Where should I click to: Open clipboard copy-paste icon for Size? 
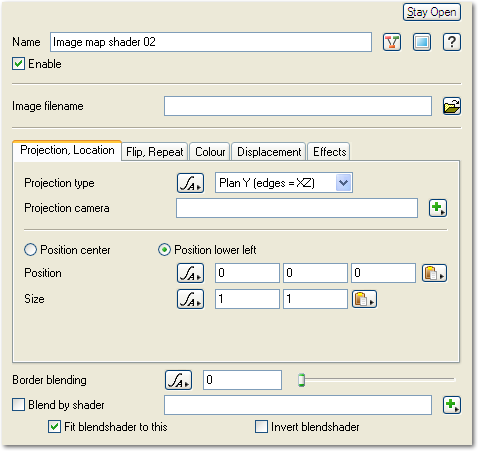tap(364, 299)
